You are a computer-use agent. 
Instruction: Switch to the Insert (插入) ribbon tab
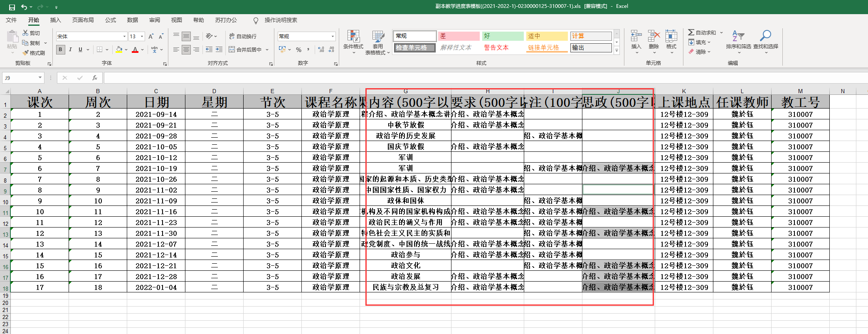tap(55, 20)
